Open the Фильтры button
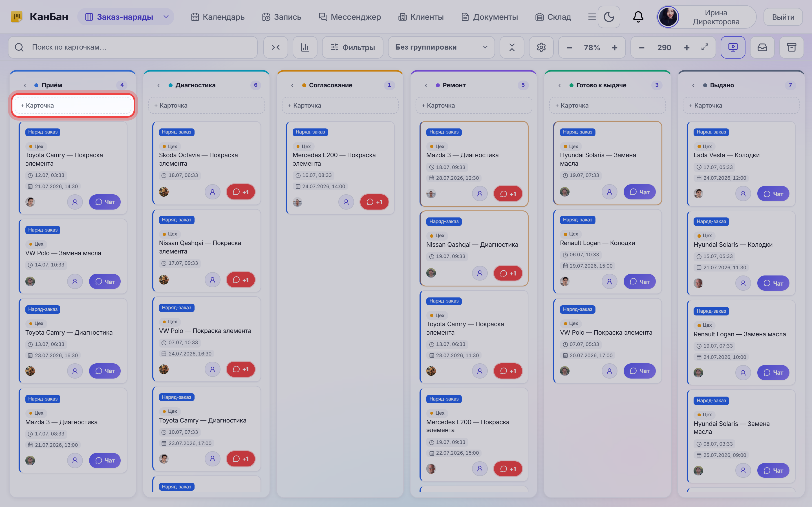This screenshot has width=812, height=507. 352,47
